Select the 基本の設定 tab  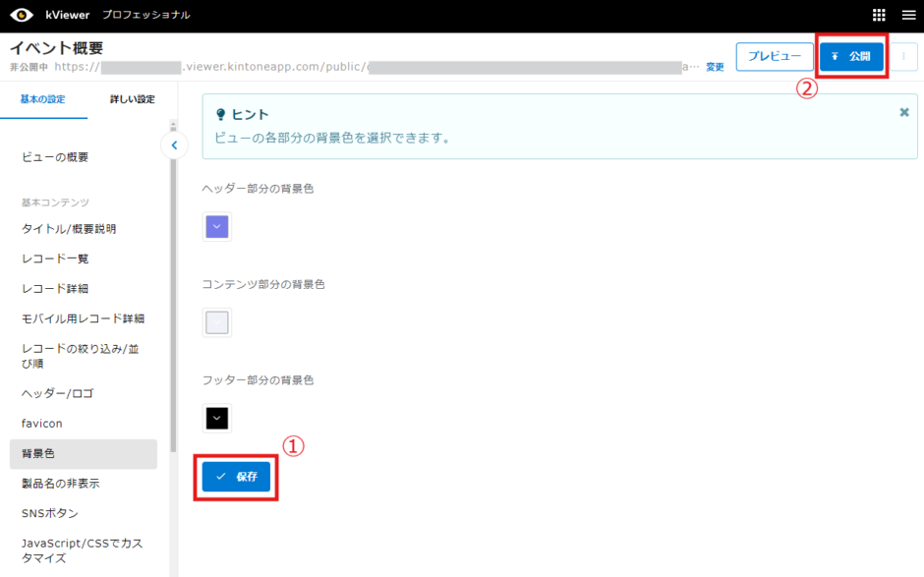[43, 99]
